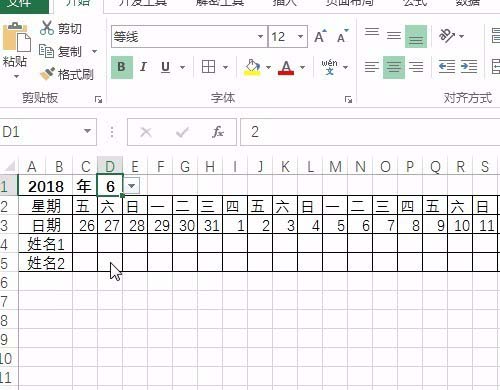Increase indent
500x390 pixels.
(x=469, y=67)
